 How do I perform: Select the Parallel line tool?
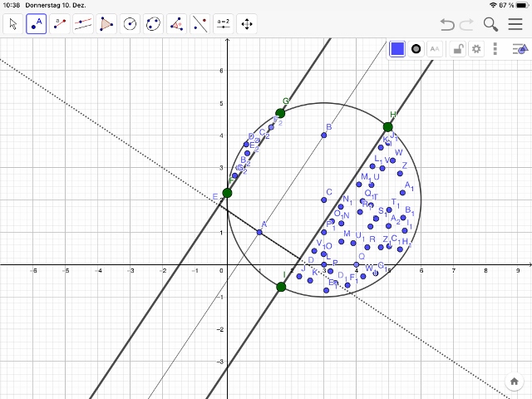(x=83, y=24)
